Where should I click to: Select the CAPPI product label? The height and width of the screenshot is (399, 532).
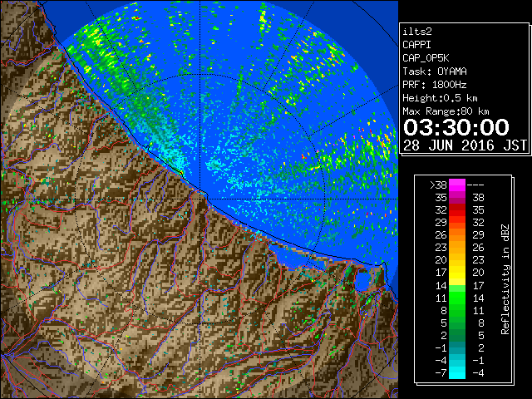(416, 45)
